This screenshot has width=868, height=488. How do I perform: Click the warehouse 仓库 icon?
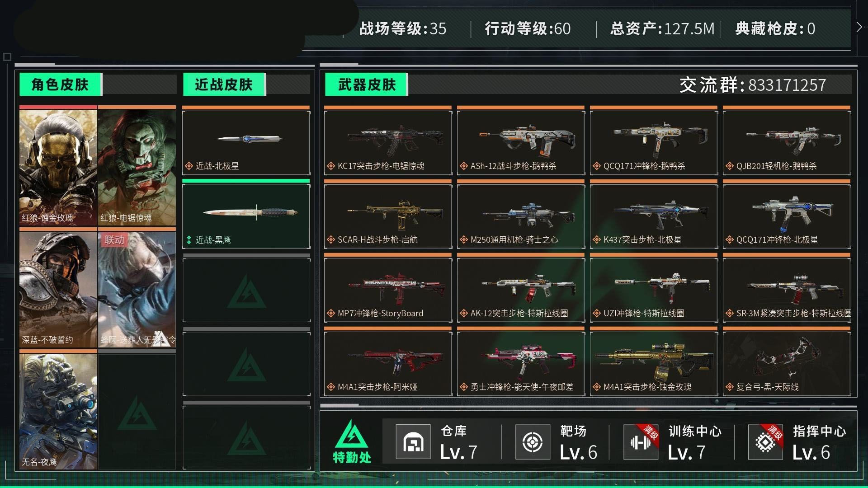point(413,441)
